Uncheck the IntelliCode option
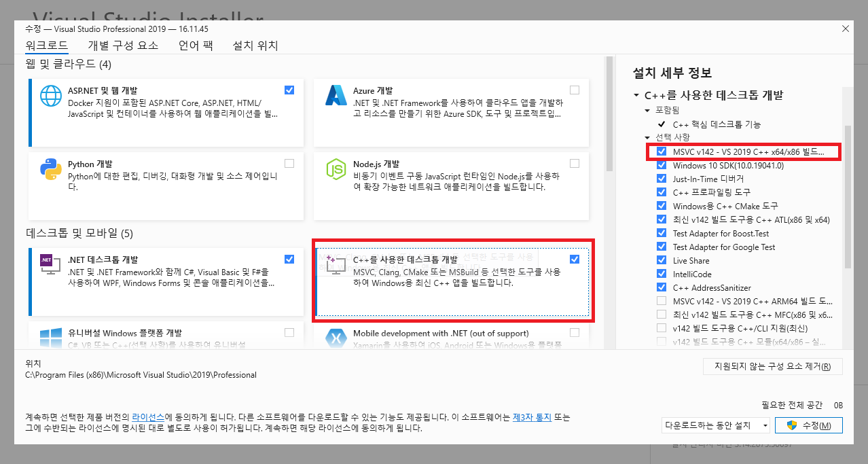The width and height of the screenshot is (868, 464). coord(662,274)
